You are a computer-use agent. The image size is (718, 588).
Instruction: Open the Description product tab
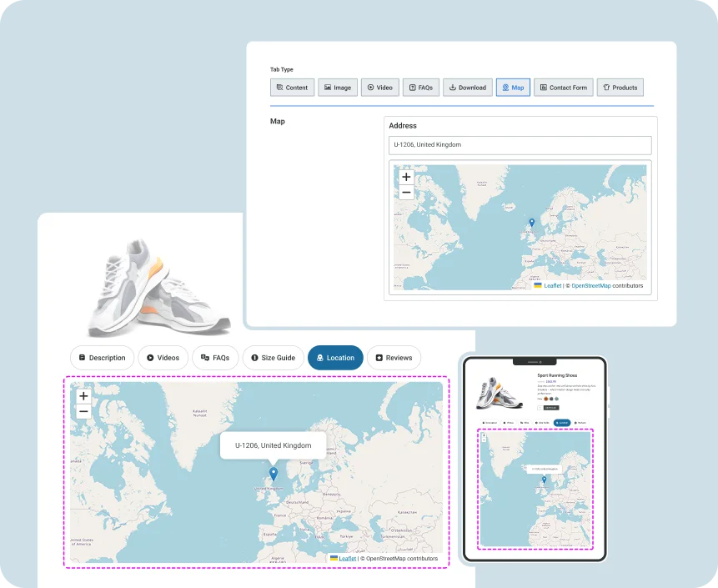[x=102, y=358]
